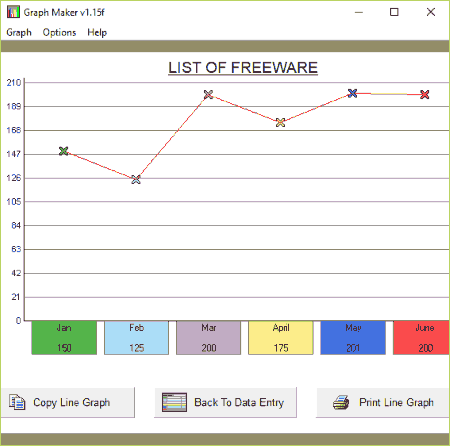Click the blue May data point marker
The width and height of the screenshot is (450, 446).
point(352,93)
